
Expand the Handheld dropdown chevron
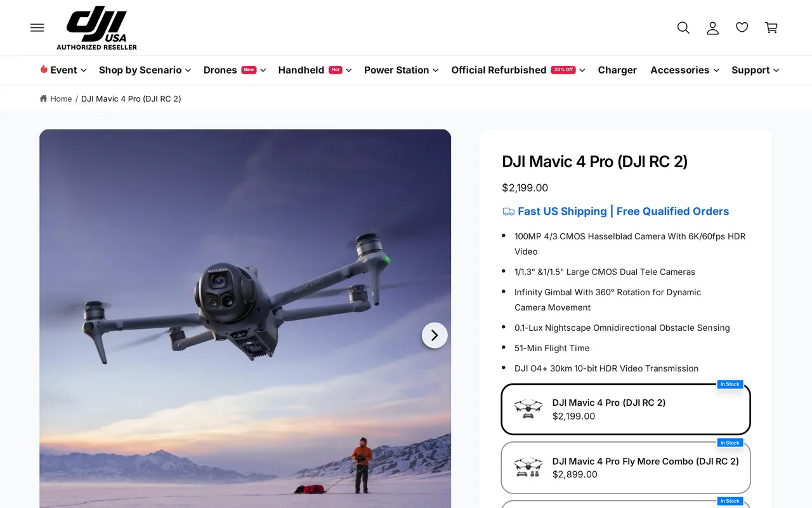click(x=349, y=70)
